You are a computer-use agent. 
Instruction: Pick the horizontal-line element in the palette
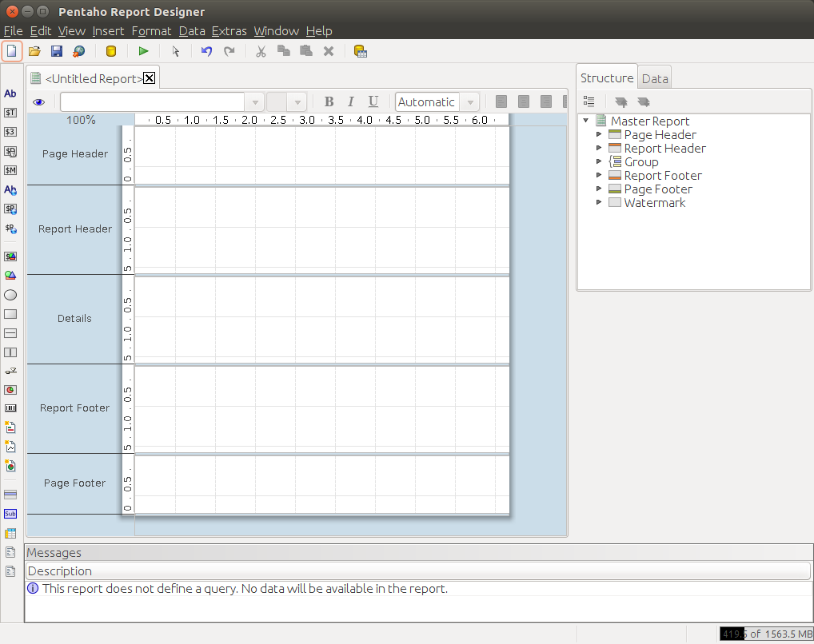pyautogui.click(x=10, y=333)
